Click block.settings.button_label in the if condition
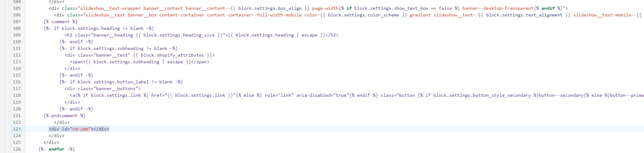The width and height of the screenshot is (644, 153). [x=113, y=82]
